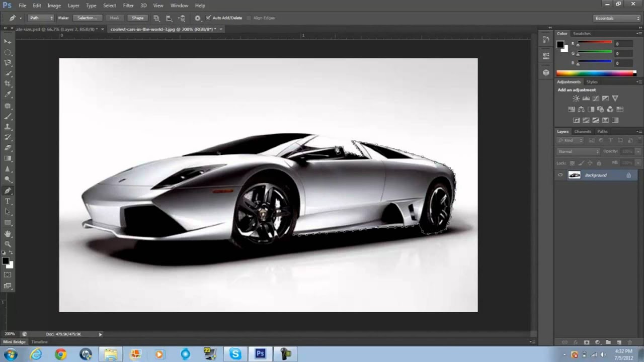Select the Pen tool in toolbox
The width and height of the screenshot is (644, 362).
(8, 191)
